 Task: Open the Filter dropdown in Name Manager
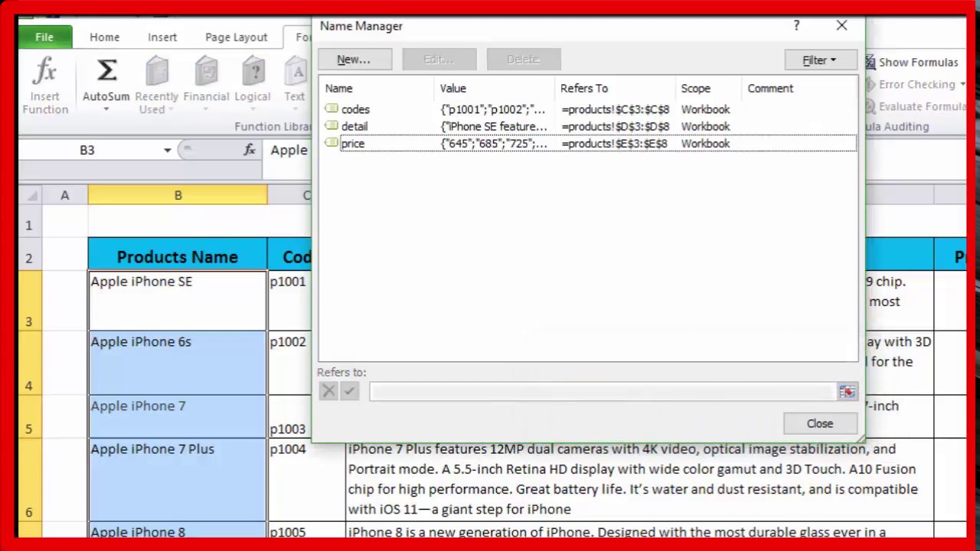(x=819, y=60)
